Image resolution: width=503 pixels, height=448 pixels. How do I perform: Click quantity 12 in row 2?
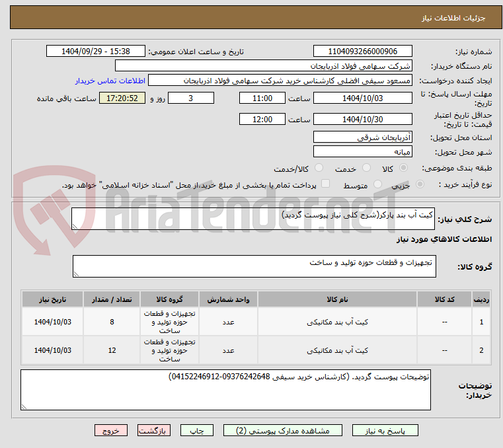112,350
